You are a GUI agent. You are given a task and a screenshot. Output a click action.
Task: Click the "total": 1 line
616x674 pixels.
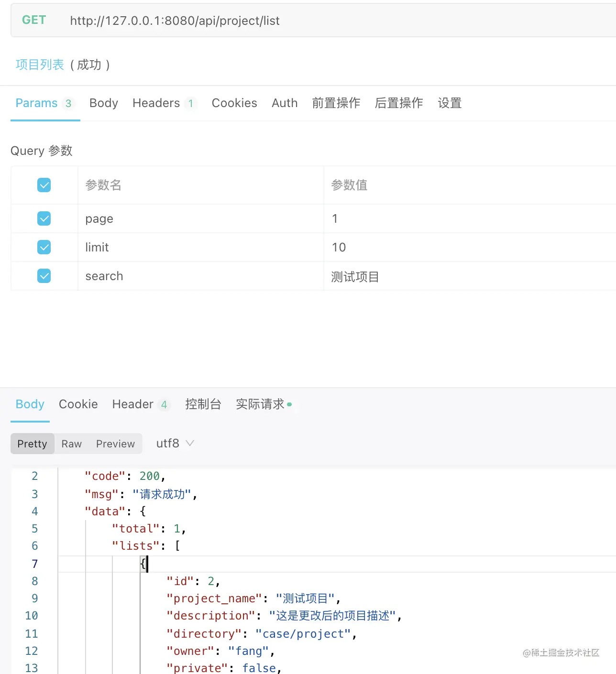pyautogui.click(x=149, y=528)
